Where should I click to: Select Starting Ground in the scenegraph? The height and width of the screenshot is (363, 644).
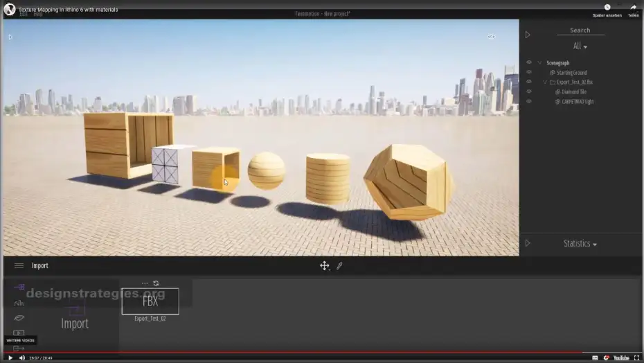pos(572,73)
